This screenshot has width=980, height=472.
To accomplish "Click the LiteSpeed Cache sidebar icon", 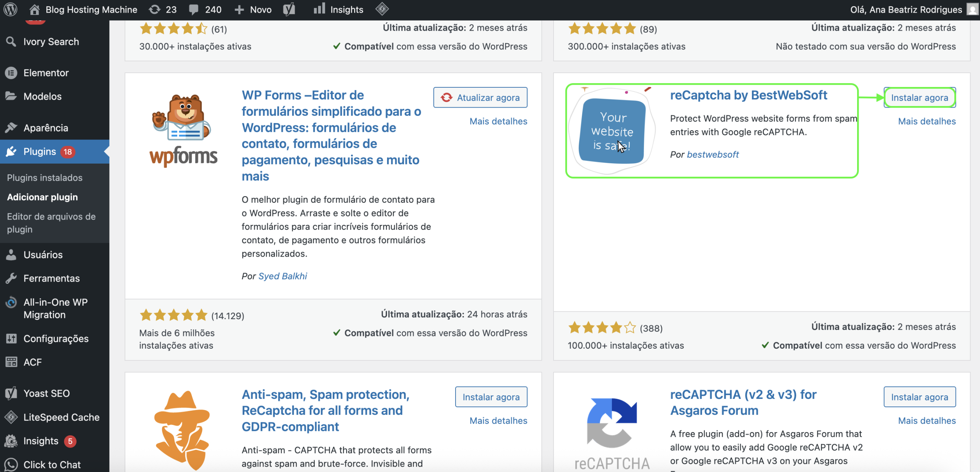I will pos(11,417).
